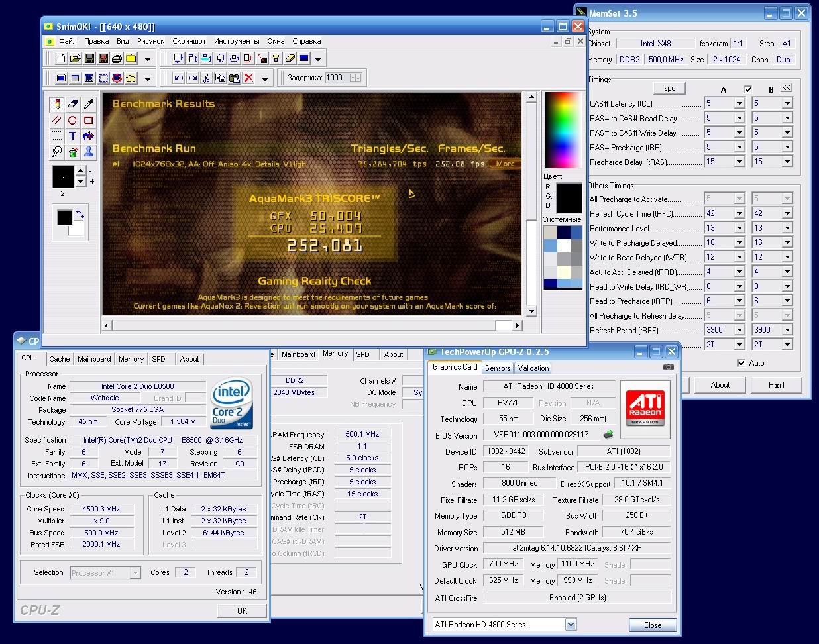Click the clipboard Paste icon in SnimOK

coord(234,78)
